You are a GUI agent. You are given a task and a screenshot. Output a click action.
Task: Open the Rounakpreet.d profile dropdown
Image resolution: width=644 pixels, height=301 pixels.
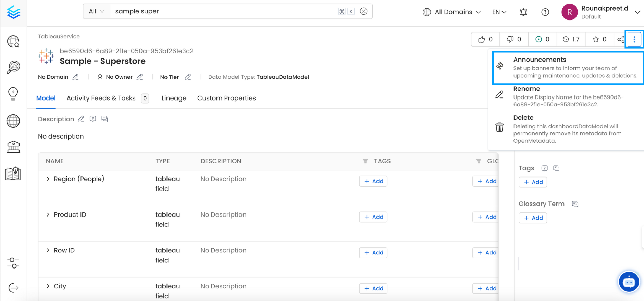[601, 12]
